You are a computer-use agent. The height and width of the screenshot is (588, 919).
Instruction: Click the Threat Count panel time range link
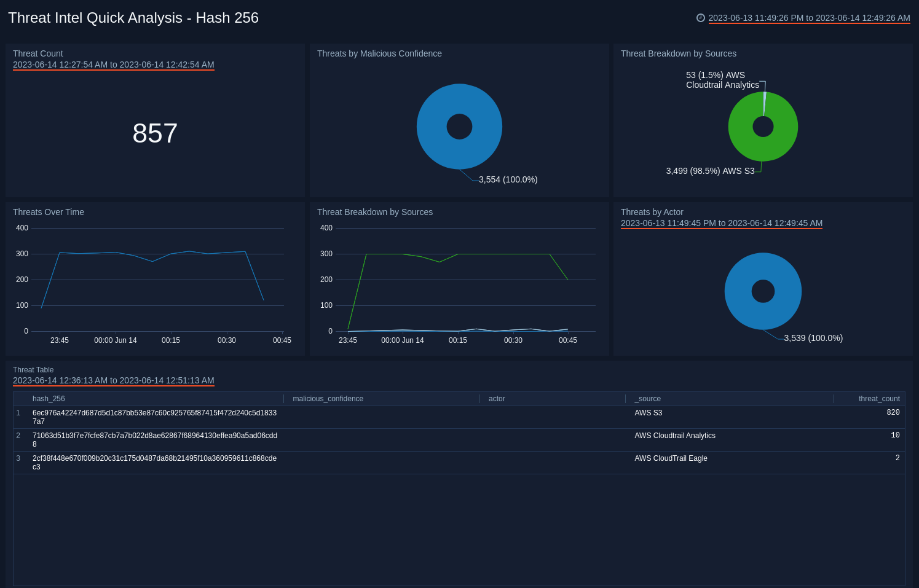click(113, 65)
